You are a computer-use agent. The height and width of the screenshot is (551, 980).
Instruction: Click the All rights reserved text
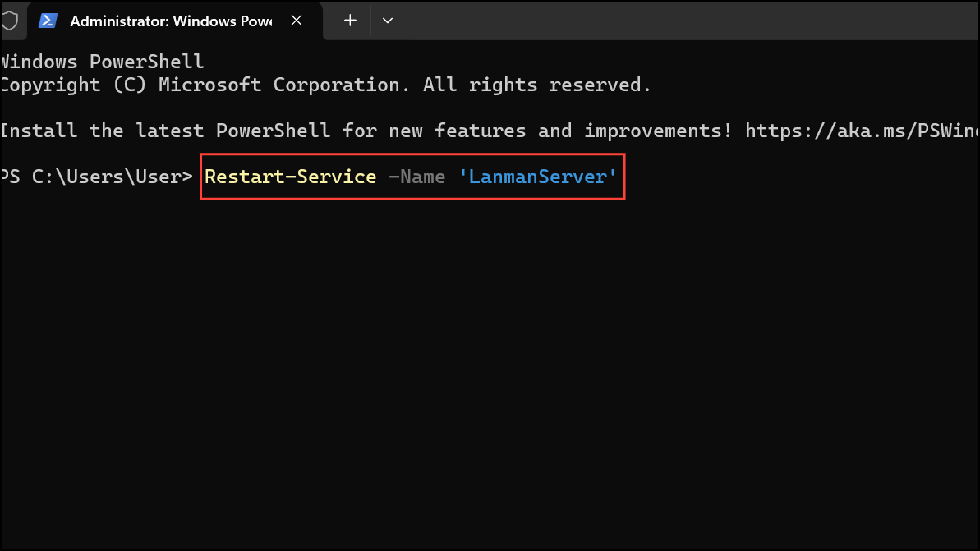(537, 85)
